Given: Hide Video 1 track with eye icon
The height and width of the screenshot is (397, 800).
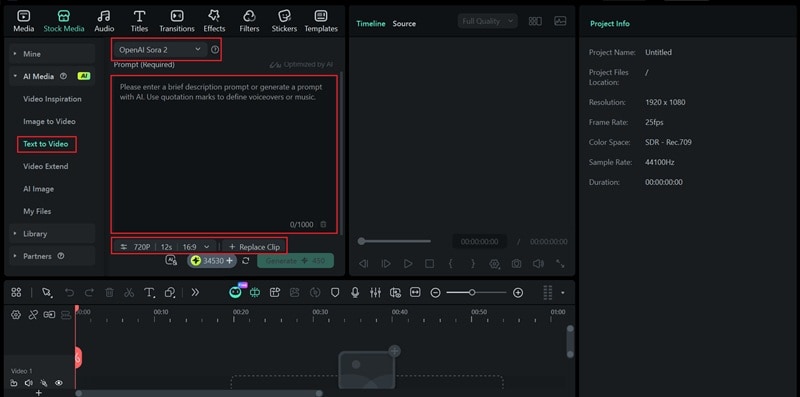Looking at the screenshot, I should [x=59, y=383].
